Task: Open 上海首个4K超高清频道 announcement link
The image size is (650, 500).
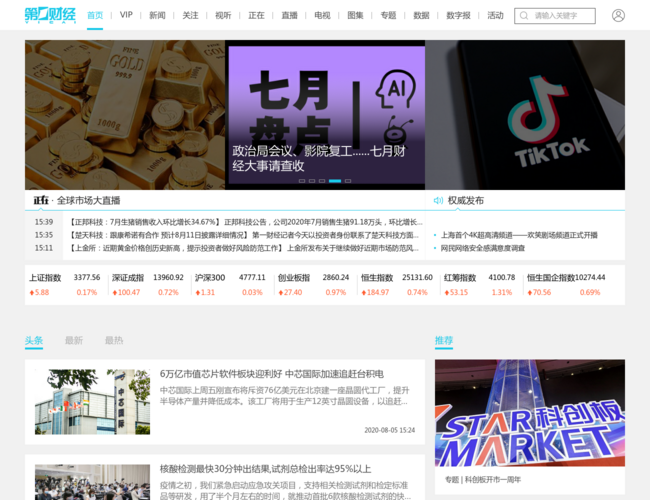Action: [x=519, y=235]
